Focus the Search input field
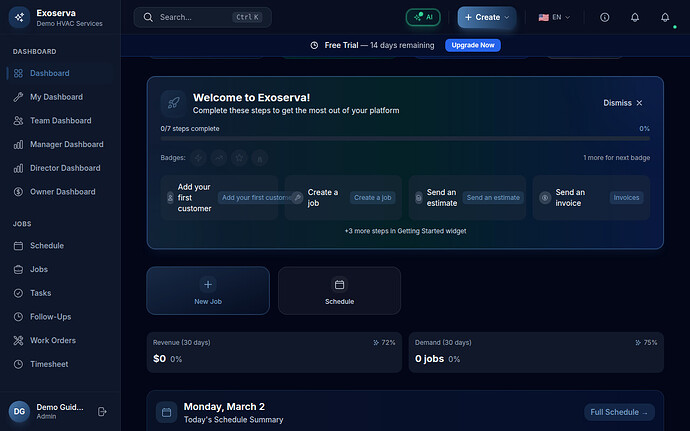 tap(200, 17)
